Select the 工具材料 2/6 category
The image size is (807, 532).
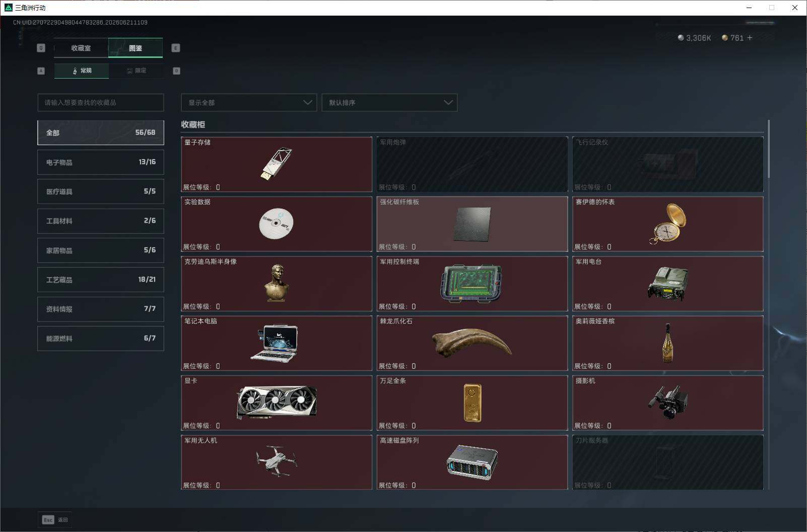(x=101, y=221)
